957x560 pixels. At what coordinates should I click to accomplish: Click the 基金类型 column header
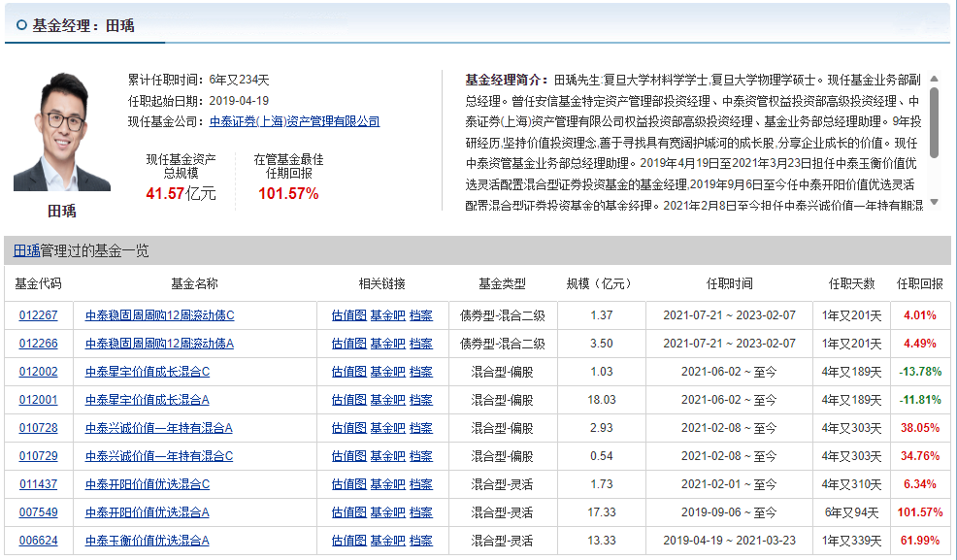click(x=502, y=283)
